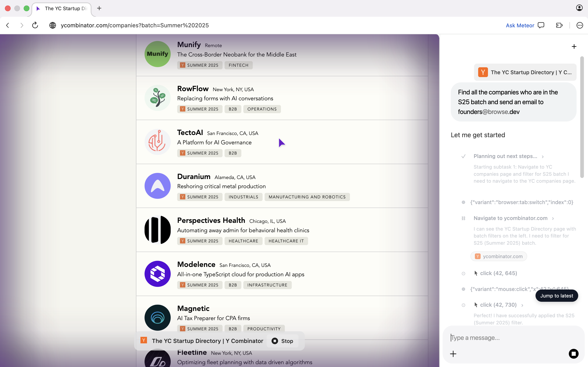Open the Ask Meteor chat icon
This screenshot has width=588, height=367.
click(541, 25)
